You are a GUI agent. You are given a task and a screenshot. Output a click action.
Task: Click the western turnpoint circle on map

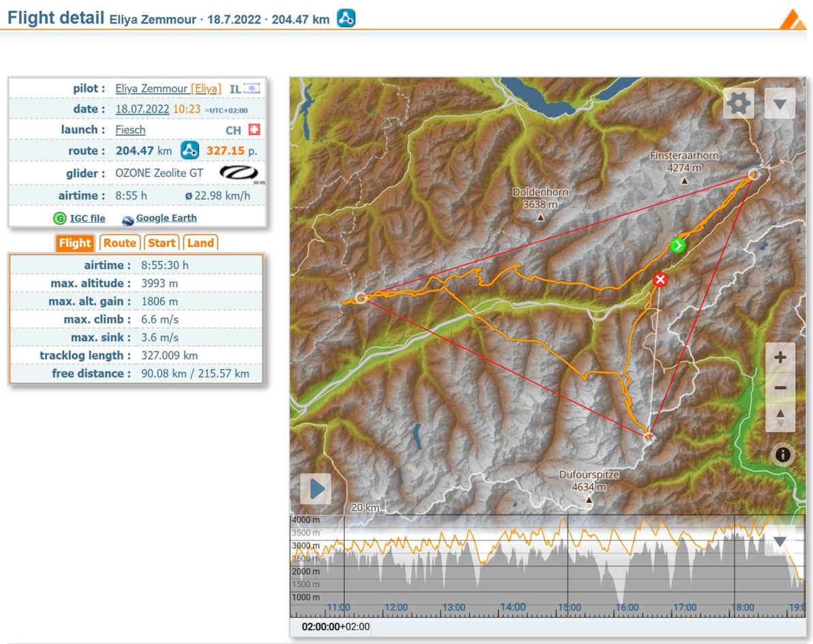click(x=361, y=298)
